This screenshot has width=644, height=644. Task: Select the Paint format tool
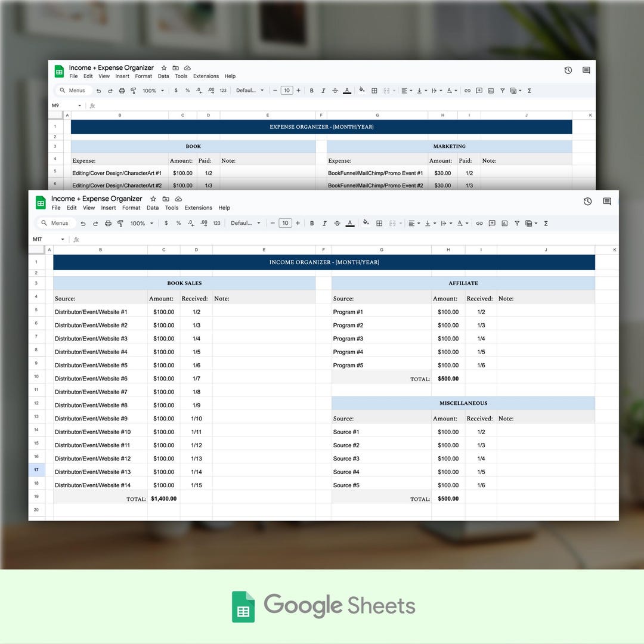point(120,223)
